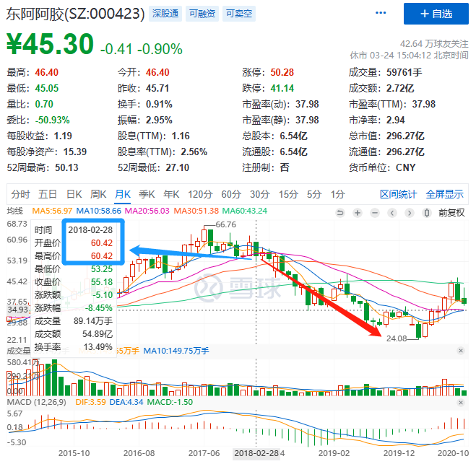The height and width of the screenshot is (464, 476).
Task: Shift chart left with the left chevron
Action: pyautogui.click(x=392, y=213)
